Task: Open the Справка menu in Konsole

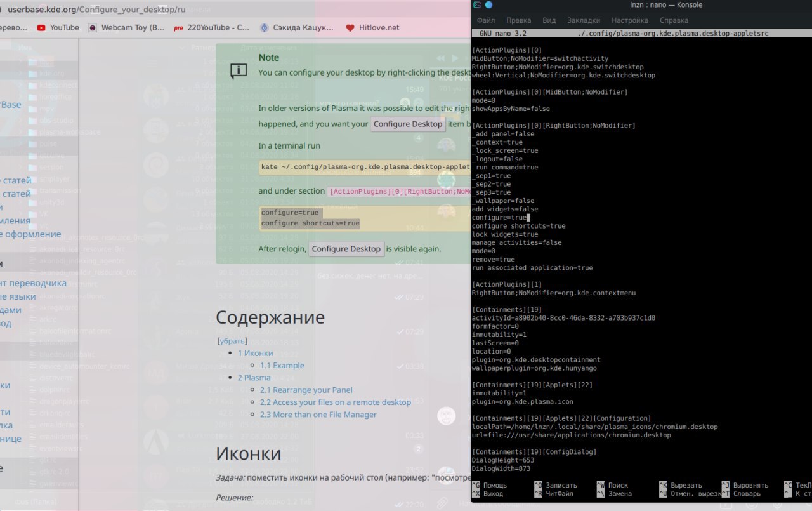Action: pos(674,20)
